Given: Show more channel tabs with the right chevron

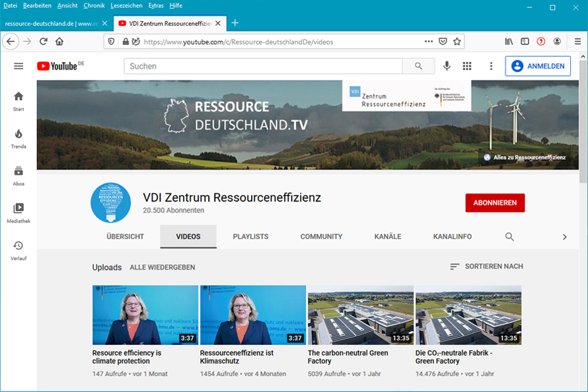Looking at the screenshot, I should (564, 237).
